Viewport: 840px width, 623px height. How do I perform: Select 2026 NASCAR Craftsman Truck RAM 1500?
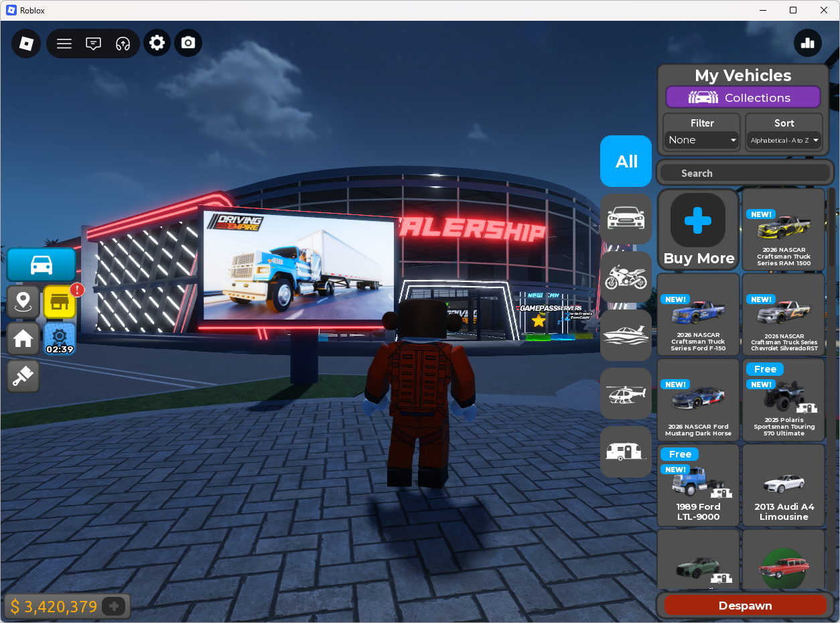(784, 229)
